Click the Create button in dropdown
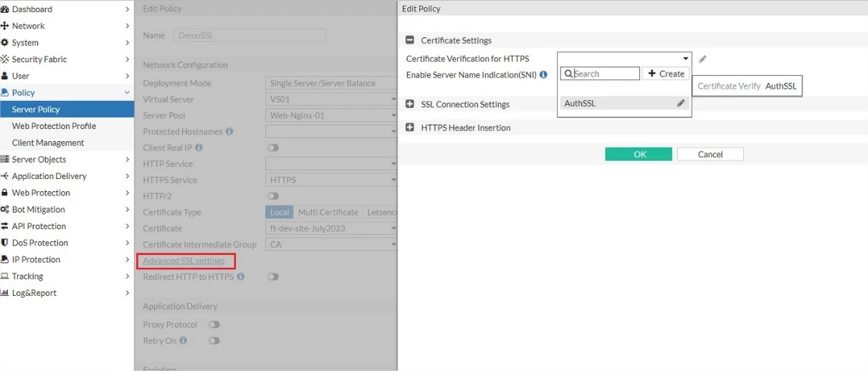This screenshot has height=371, width=868. (x=666, y=74)
